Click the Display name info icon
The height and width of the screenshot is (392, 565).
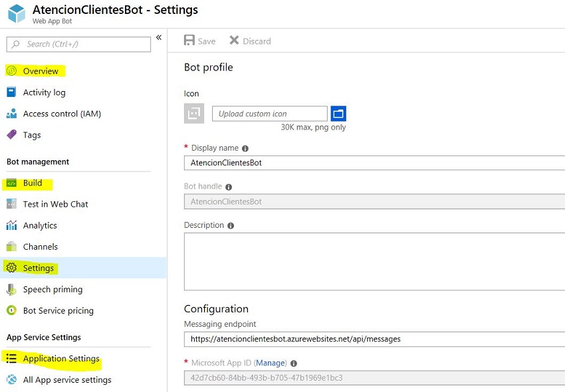click(x=245, y=148)
